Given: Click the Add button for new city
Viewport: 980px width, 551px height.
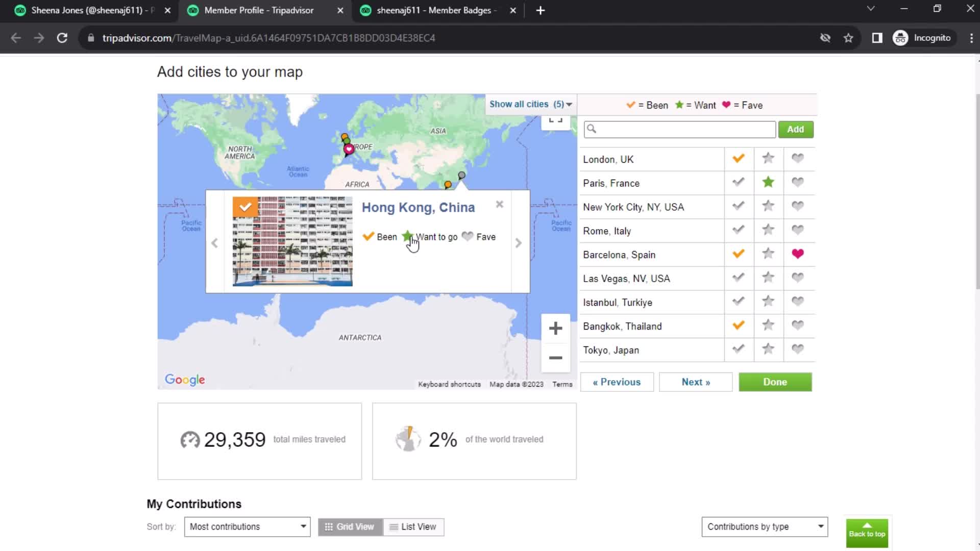Looking at the screenshot, I should pyautogui.click(x=796, y=129).
